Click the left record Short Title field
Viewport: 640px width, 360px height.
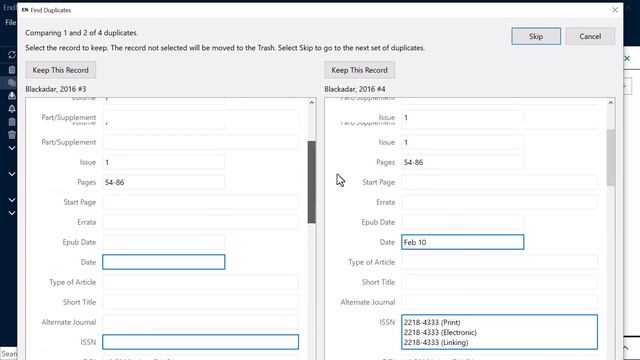coord(200,302)
